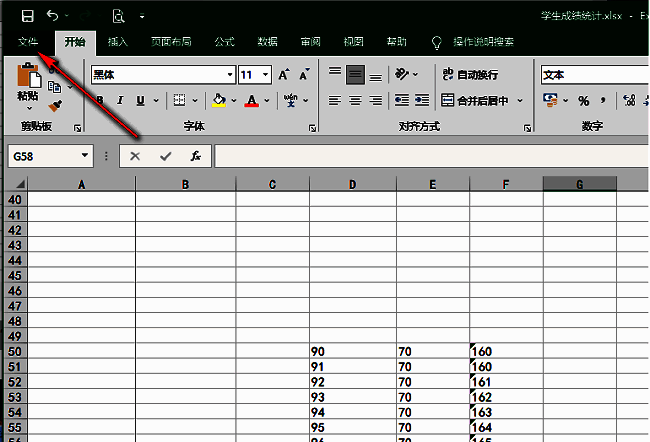Screen dimensions: 650x442
Task: Toggle Italic formatting
Action: pyautogui.click(x=120, y=100)
